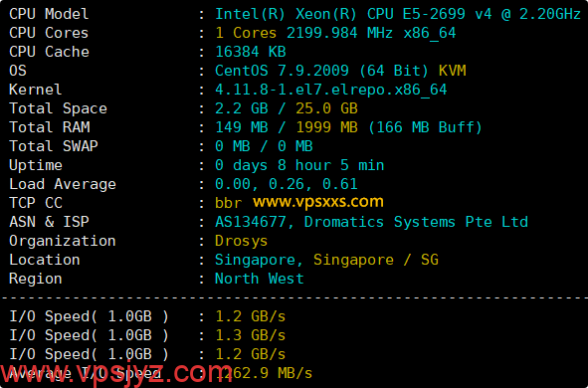
Task: Click the 'North West' region value
Action: (x=259, y=279)
